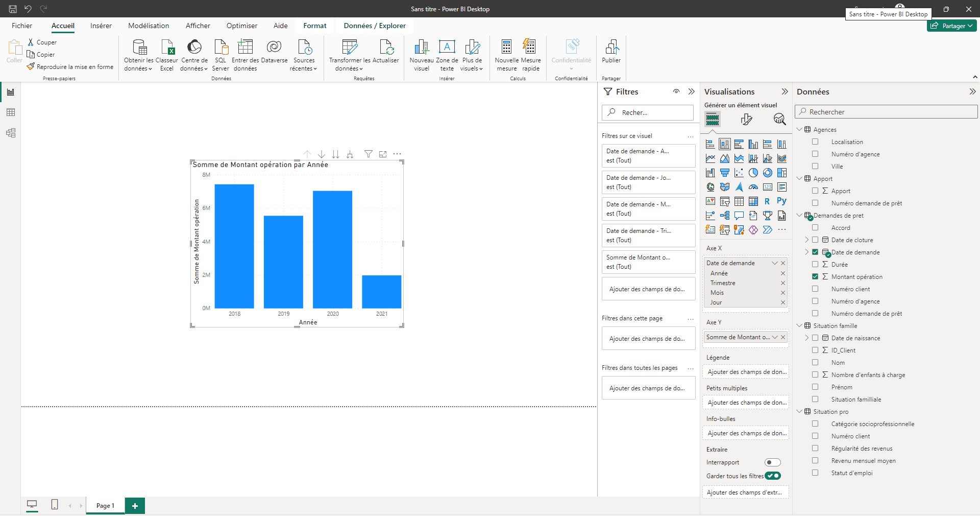Select the Slicer visual
The image size is (980, 516).
point(725,201)
